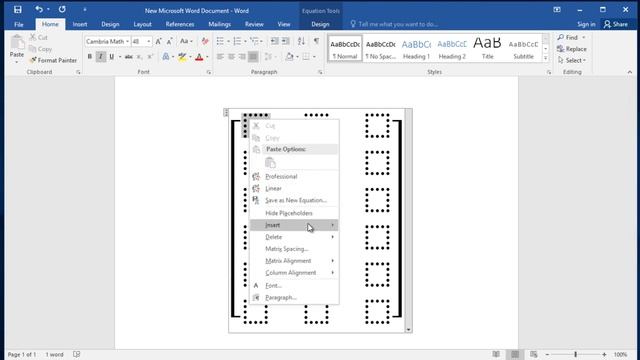
Task: Align text right
Action: pos(242,57)
